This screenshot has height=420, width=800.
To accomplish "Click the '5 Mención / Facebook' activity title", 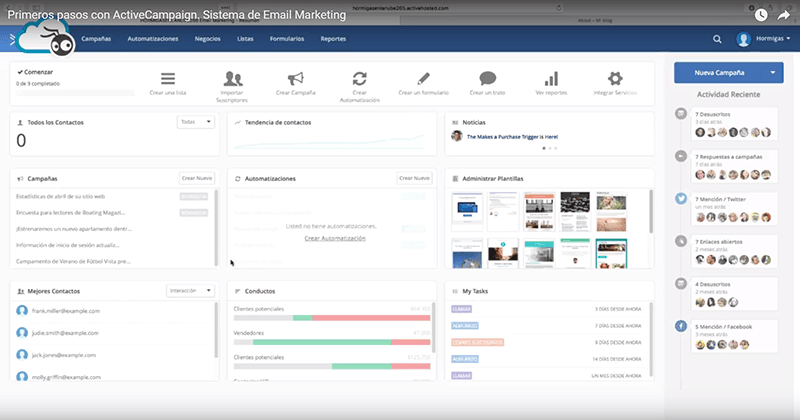I will pos(723,327).
